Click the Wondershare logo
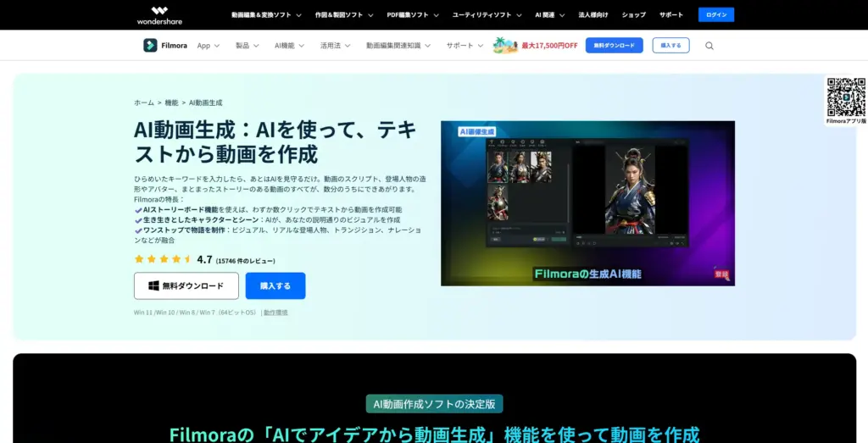Image resolution: width=868 pixels, height=443 pixels. tap(159, 15)
